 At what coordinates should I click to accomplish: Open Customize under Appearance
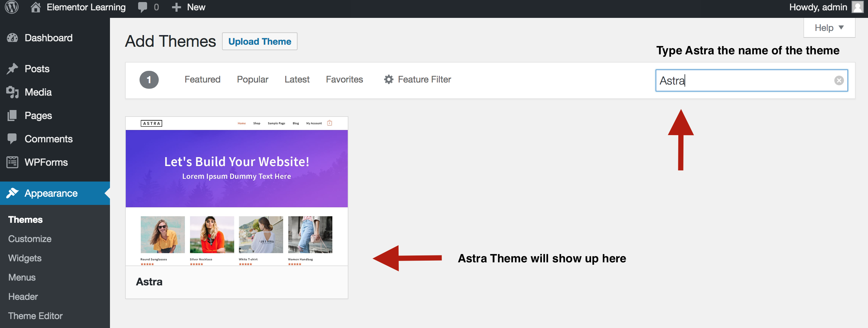(30, 239)
